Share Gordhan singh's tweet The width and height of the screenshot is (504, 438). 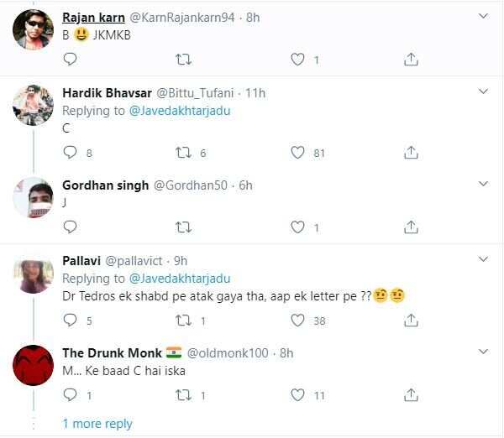tap(411, 227)
